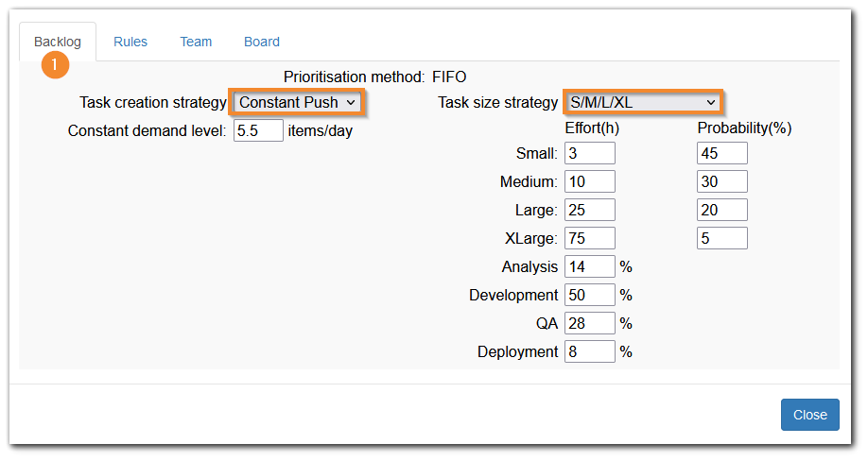Viewport: 868px width, 461px height.
Task: Select the Medium probability percent field
Action: (722, 181)
